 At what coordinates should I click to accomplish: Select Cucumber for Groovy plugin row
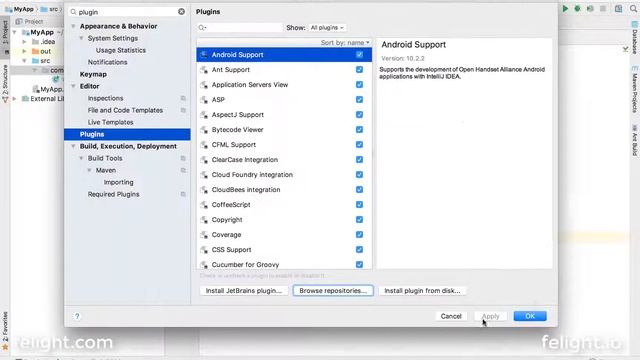(284, 264)
